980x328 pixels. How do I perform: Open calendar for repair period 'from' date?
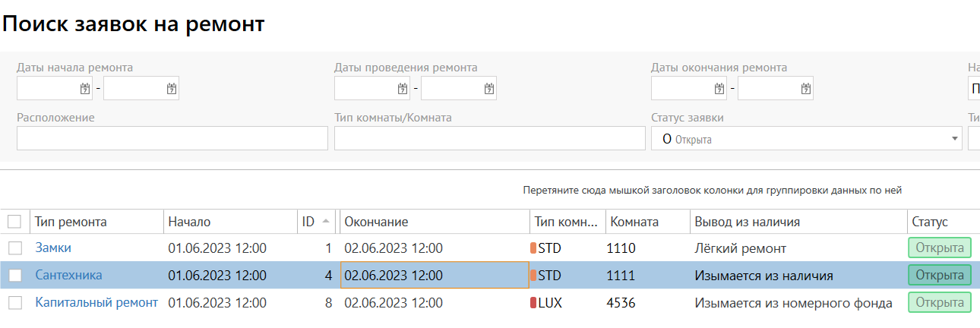pos(402,89)
